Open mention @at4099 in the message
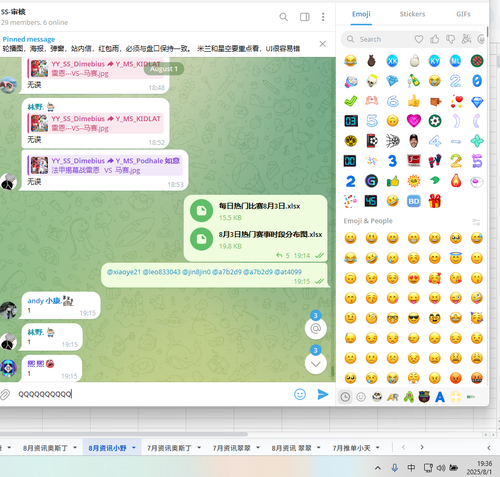 point(289,272)
